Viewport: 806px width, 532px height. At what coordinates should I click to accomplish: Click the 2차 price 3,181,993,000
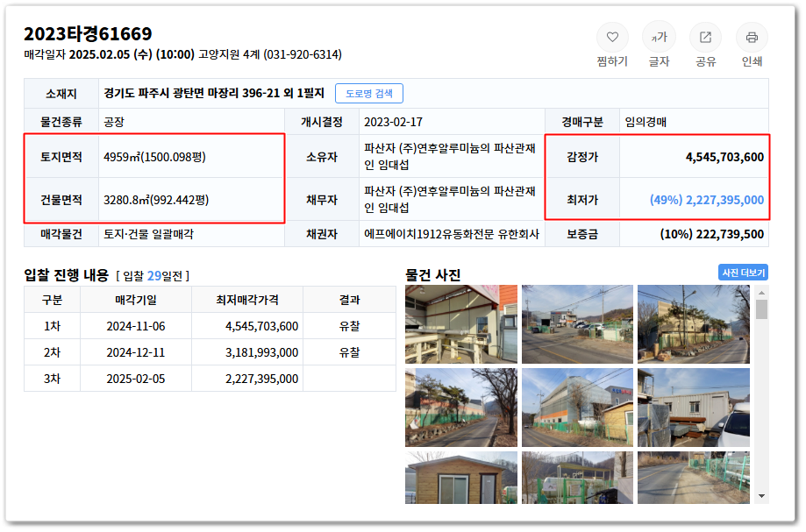261,353
